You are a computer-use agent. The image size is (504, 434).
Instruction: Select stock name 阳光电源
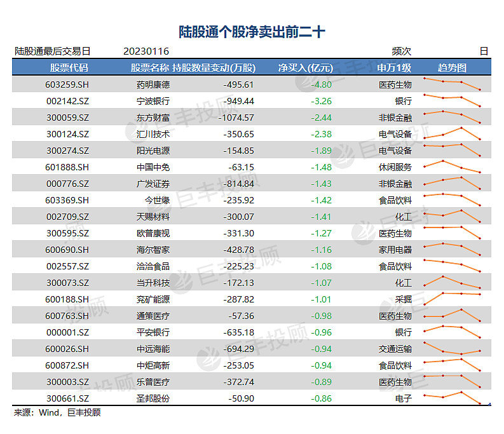coord(153,151)
